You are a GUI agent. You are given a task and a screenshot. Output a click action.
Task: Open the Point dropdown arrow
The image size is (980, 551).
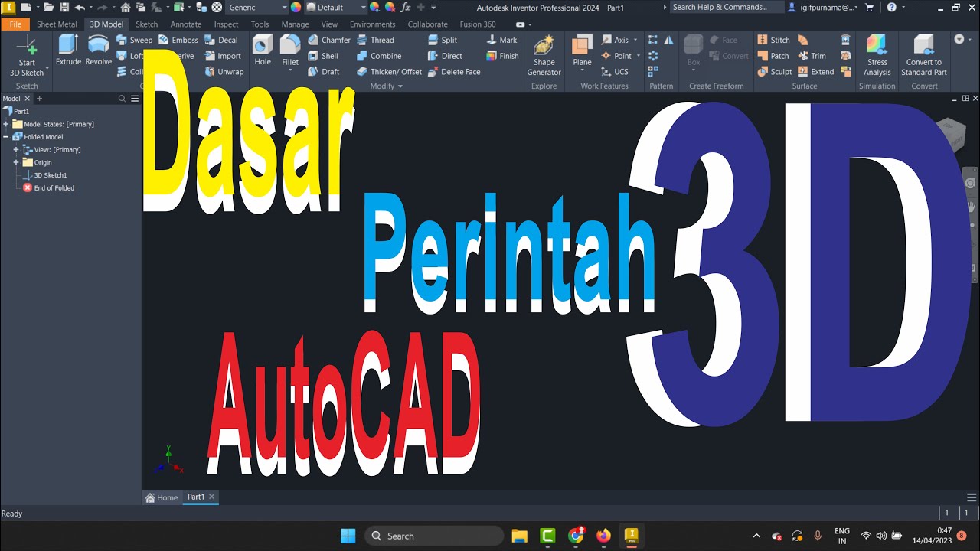point(638,56)
